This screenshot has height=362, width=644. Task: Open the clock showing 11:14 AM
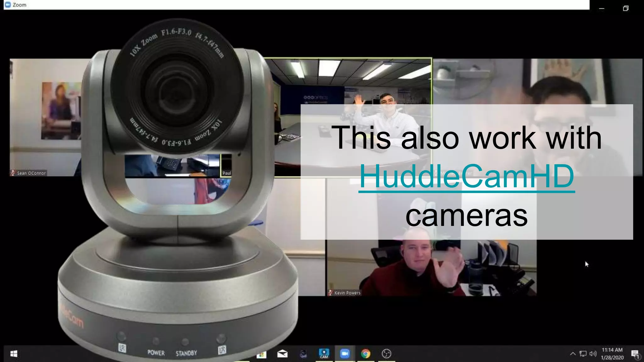(x=612, y=354)
